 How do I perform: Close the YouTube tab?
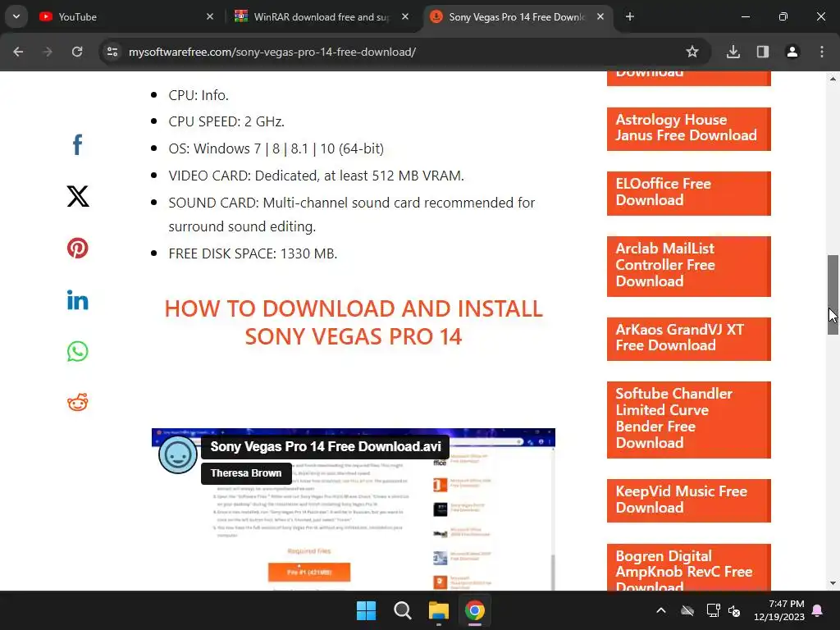[x=210, y=16]
